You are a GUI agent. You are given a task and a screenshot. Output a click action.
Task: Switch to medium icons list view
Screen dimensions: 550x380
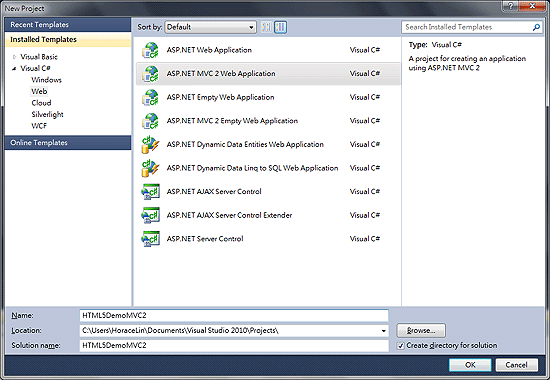[280, 27]
